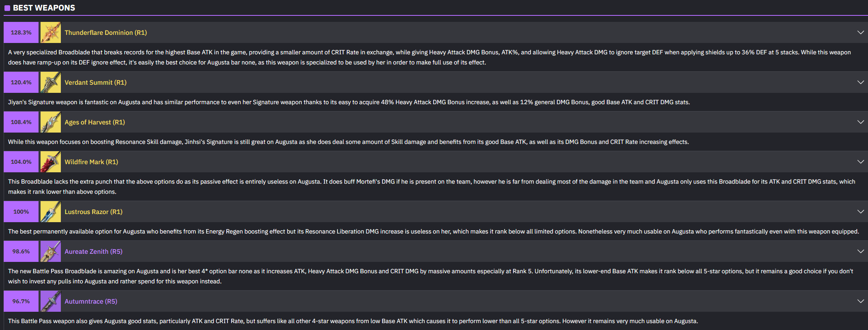Click the 100% rating badge

tap(21, 212)
